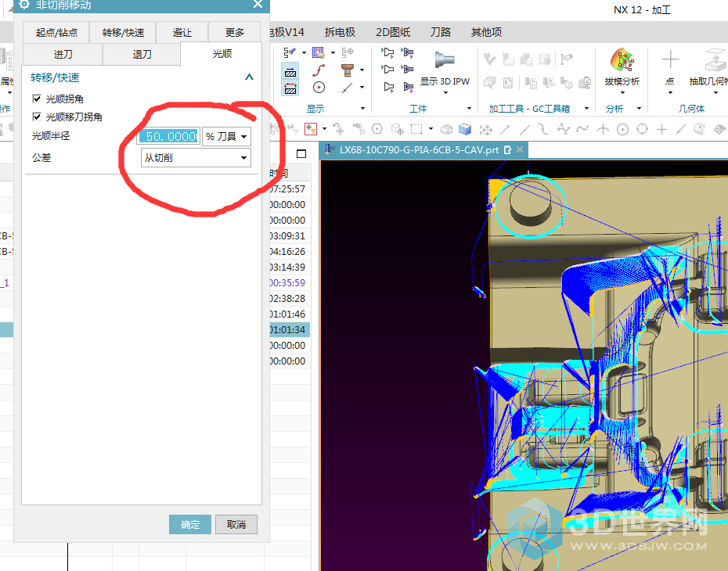Image resolution: width=728 pixels, height=571 pixels.
Task: Click the dashed rectangle selection icon
Action: tap(416, 128)
